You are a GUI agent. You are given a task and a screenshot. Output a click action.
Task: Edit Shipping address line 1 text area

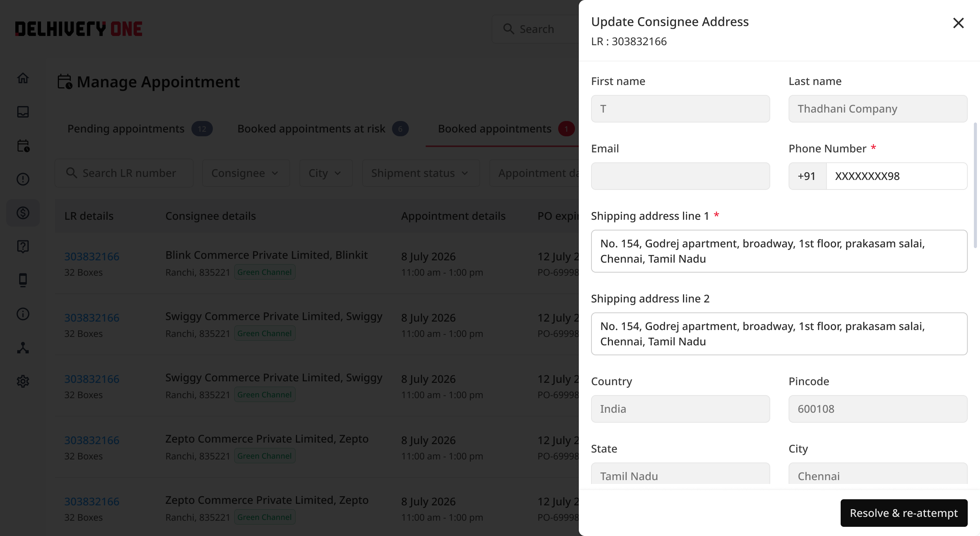click(779, 251)
